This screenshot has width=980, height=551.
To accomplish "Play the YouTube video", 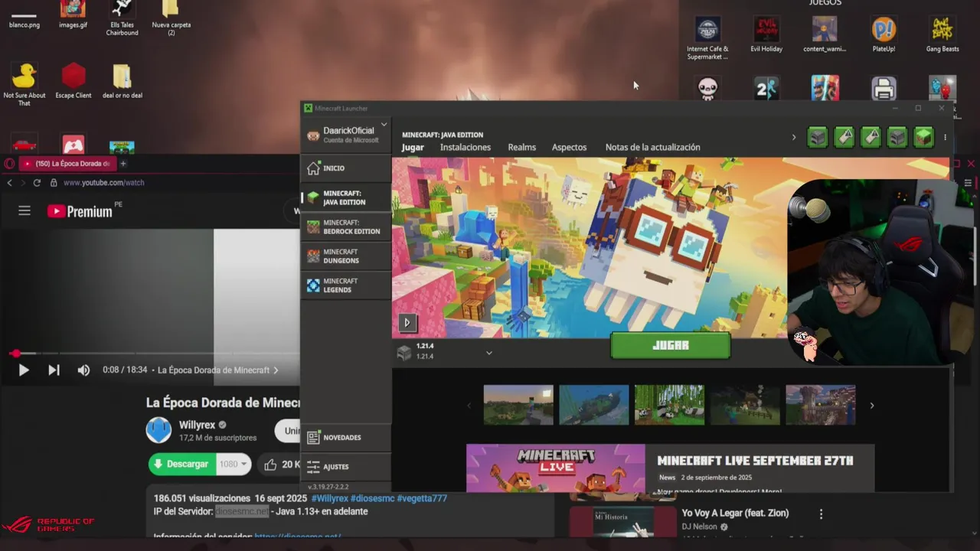I will coord(23,370).
